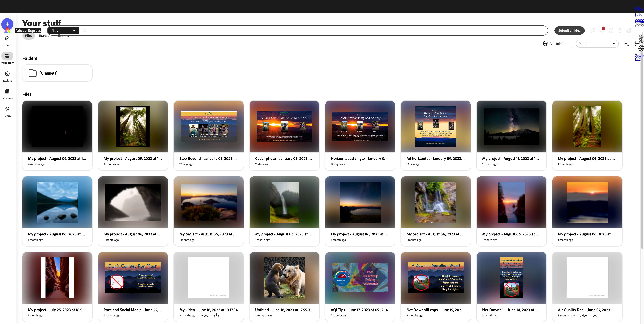Screen dimensions: 644x324
Task: Open the Yours ownership filter dropdown
Action: (597, 44)
